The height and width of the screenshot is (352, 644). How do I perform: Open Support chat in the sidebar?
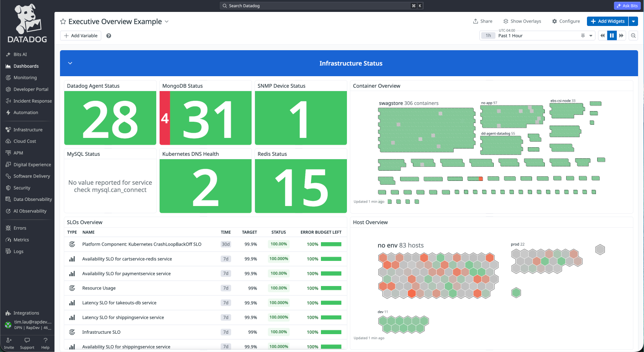coord(27,343)
